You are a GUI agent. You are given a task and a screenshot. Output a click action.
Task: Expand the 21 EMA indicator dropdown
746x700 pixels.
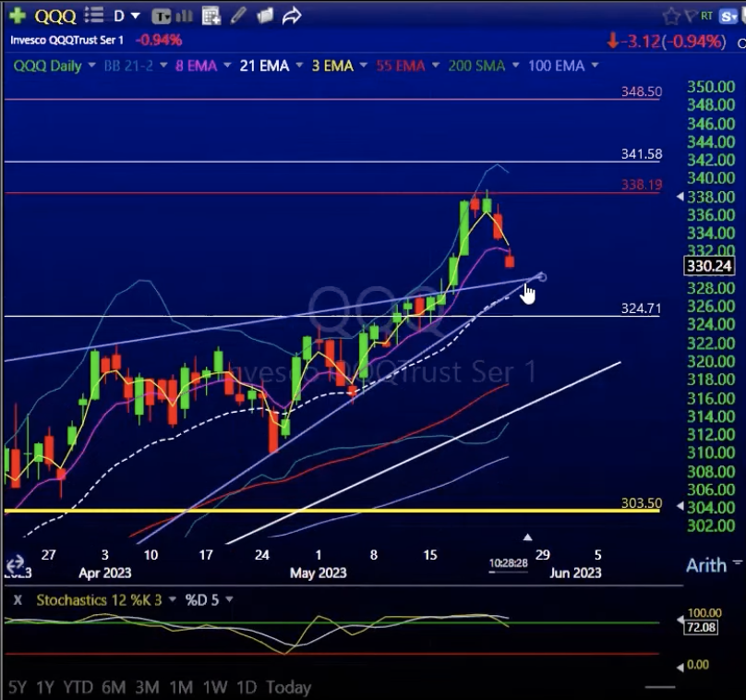coord(299,65)
